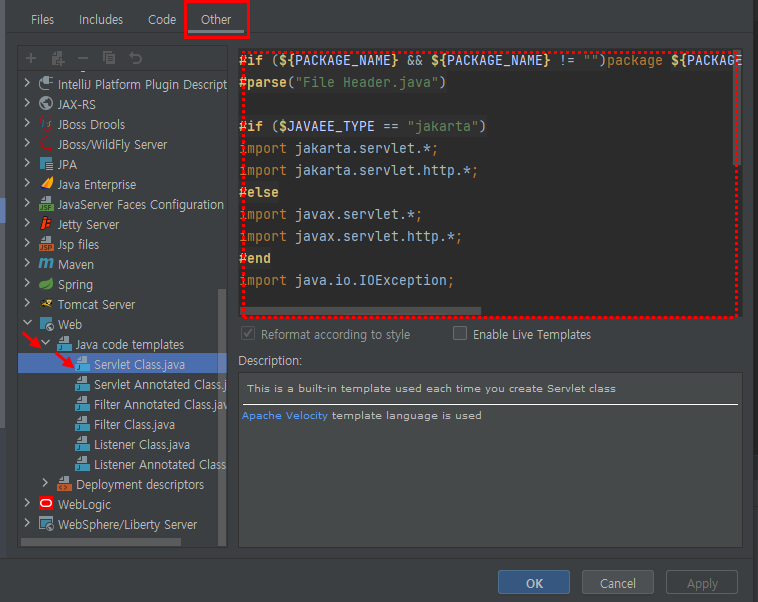Select Filter Class.java template

134,425
